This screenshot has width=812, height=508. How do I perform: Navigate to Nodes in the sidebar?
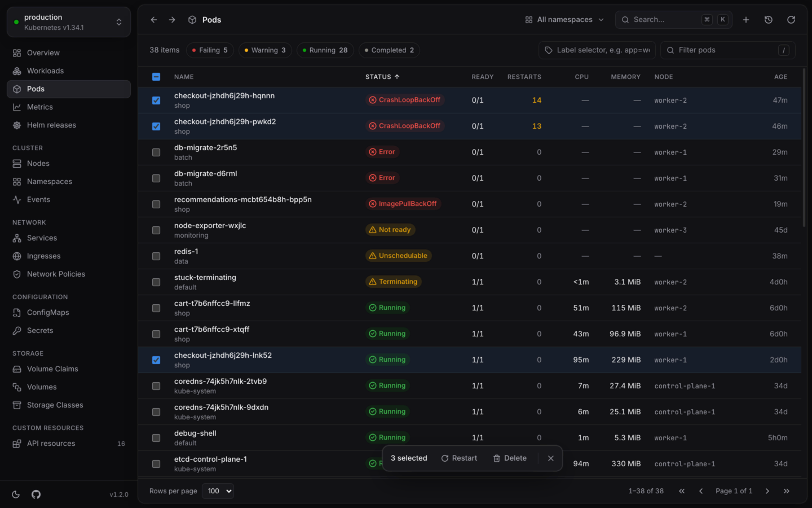click(x=69, y=164)
